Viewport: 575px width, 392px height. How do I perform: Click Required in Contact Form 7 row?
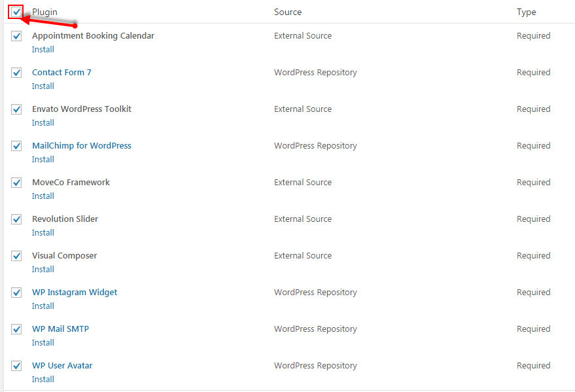pos(534,72)
